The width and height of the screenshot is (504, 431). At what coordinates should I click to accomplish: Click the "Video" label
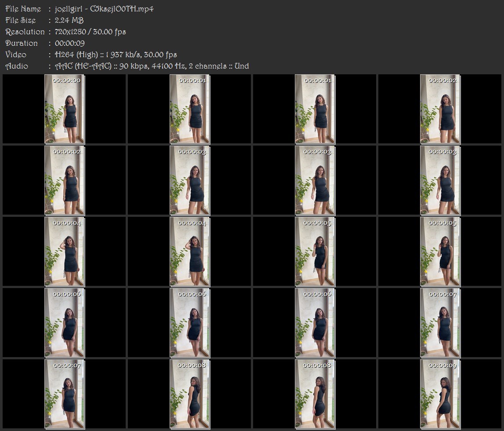click(16, 55)
